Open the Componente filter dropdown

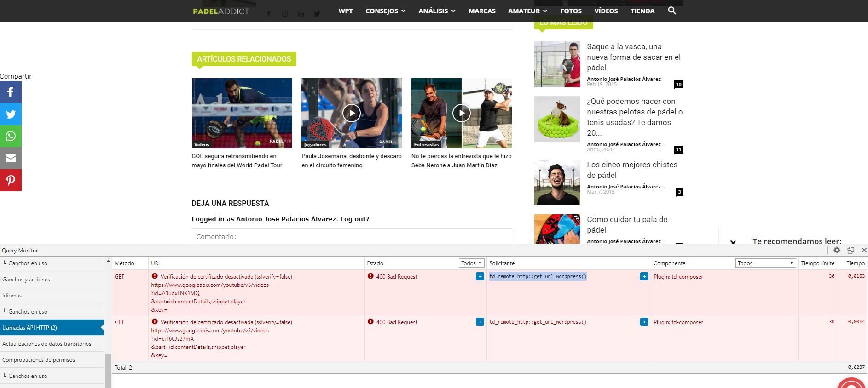click(766, 263)
